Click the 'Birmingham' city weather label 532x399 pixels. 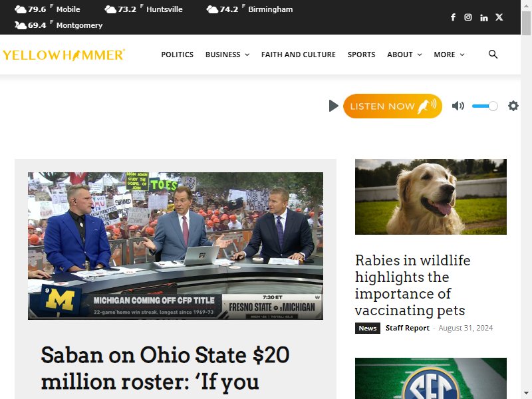(x=271, y=9)
